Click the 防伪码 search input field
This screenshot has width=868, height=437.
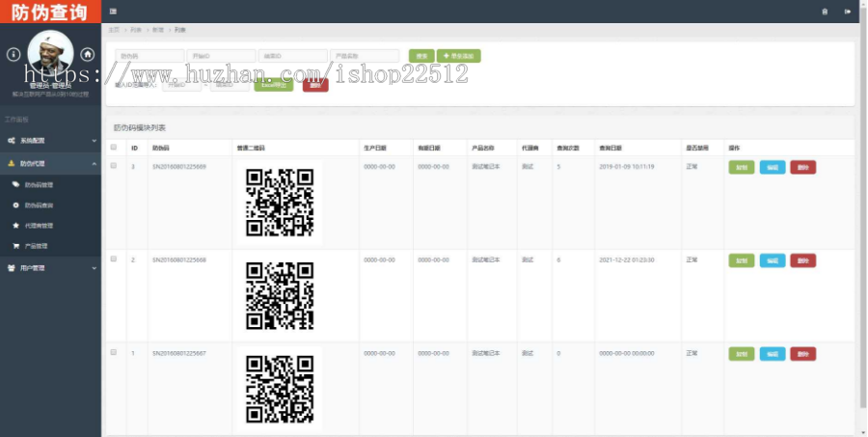pos(149,56)
